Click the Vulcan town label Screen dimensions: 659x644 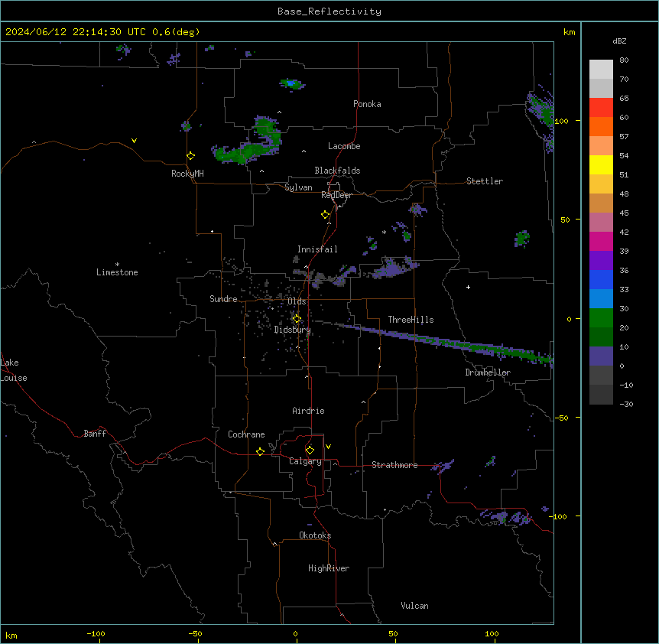pyautogui.click(x=414, y=606)
